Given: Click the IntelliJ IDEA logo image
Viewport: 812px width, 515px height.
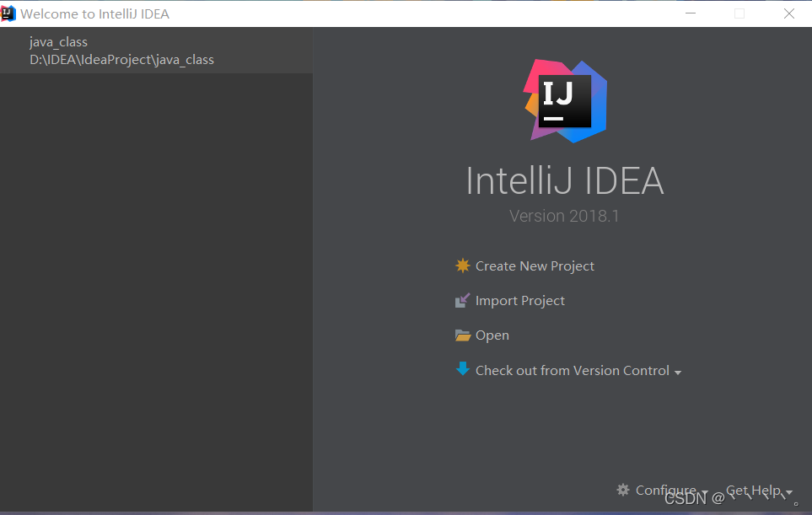Looking at the screenshot, I should point(565,101).
